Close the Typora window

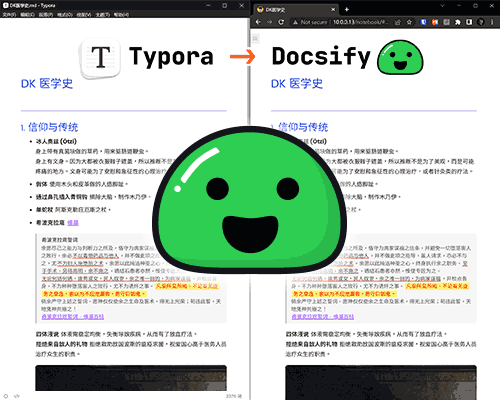[242, 5]
